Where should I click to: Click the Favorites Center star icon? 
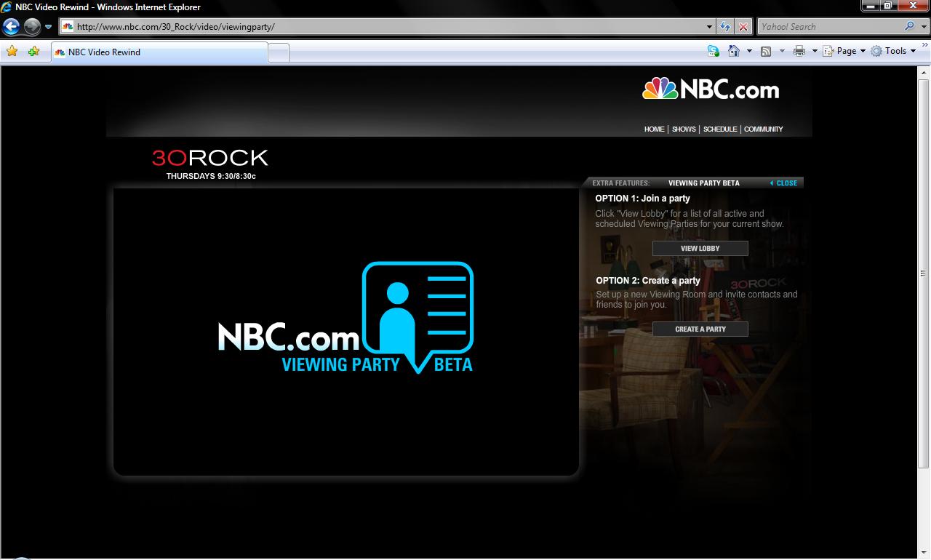coord(12,52)
